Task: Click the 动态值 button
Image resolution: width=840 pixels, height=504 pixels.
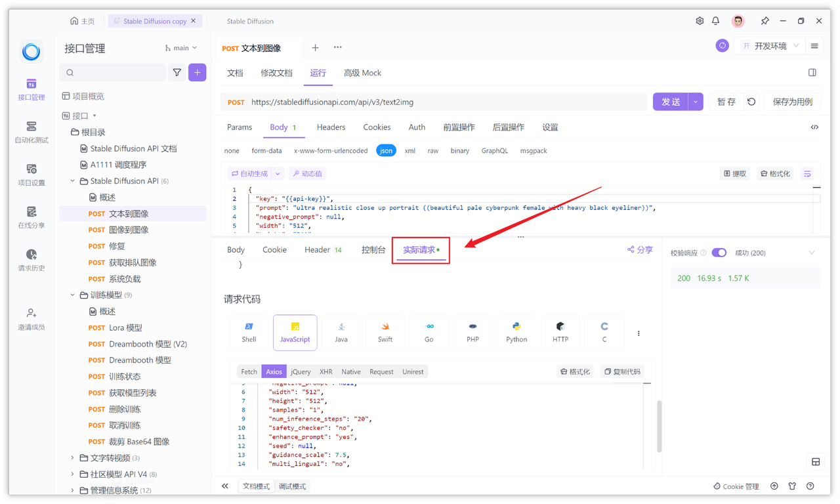Action: pyautogui.click(x=307, y=174)
